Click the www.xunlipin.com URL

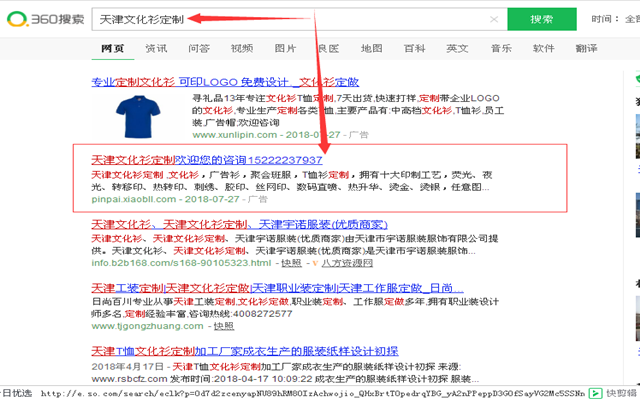[x=235, y=135]
